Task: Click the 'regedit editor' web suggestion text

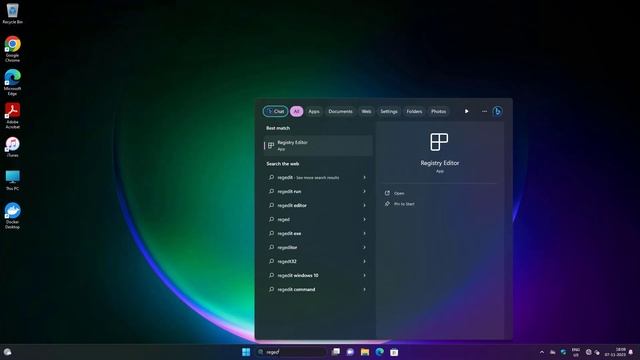Action: [292, 205]
